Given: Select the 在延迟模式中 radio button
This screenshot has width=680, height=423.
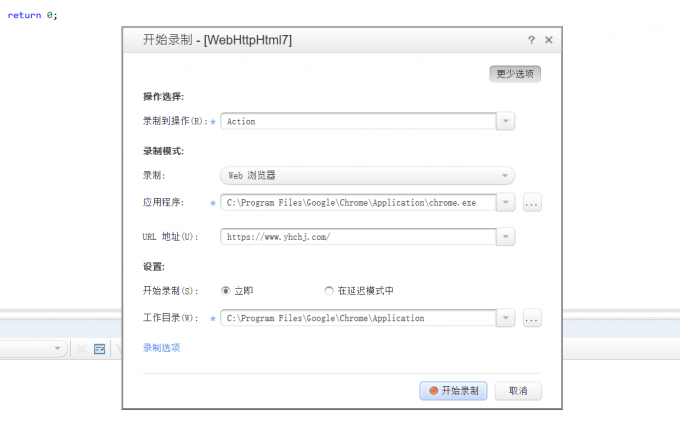Looking at the screenshot, I should pyautogui.click(x=329, y=291).
